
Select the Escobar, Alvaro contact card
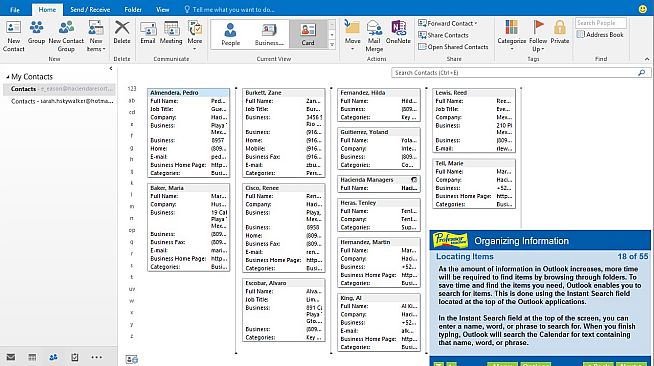tap(284, 310)
